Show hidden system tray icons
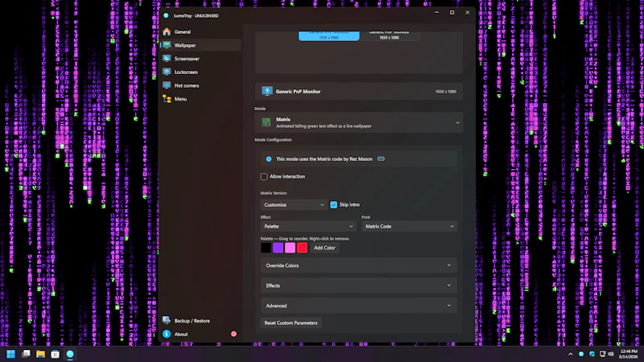644x362 pixels. (571, 354)
